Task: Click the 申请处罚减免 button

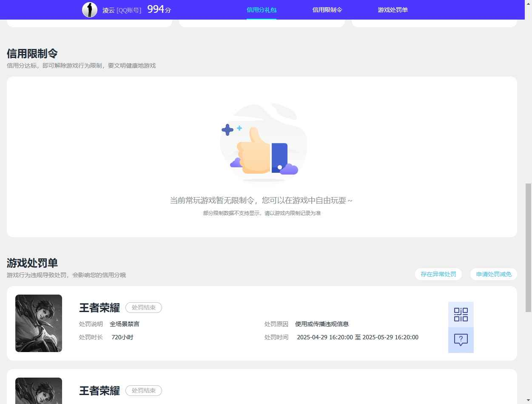Action: point(494,274)
